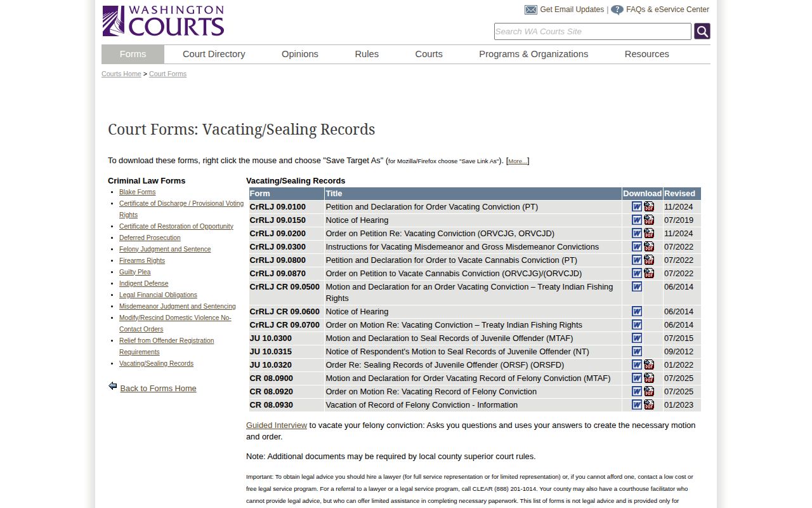Download Word file for JU 10.0300
The width and height of the screenshot is (812, 508).
click(x=637, y=338)
